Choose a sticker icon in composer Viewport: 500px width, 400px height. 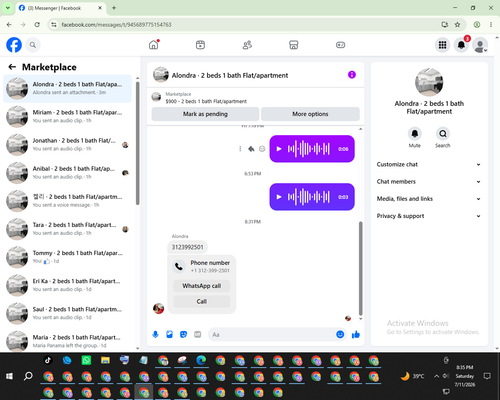pyautogui.click(x=183, y=334)
